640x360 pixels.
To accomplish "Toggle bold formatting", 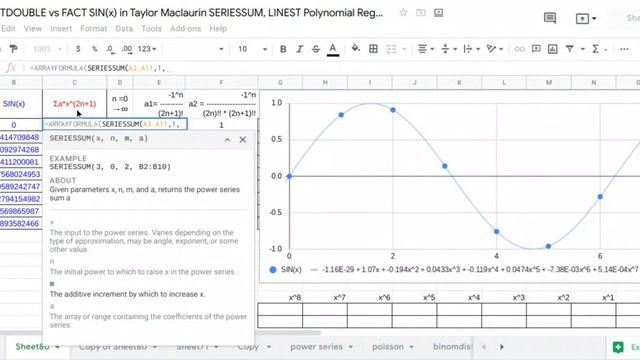I will click(283, 49).
